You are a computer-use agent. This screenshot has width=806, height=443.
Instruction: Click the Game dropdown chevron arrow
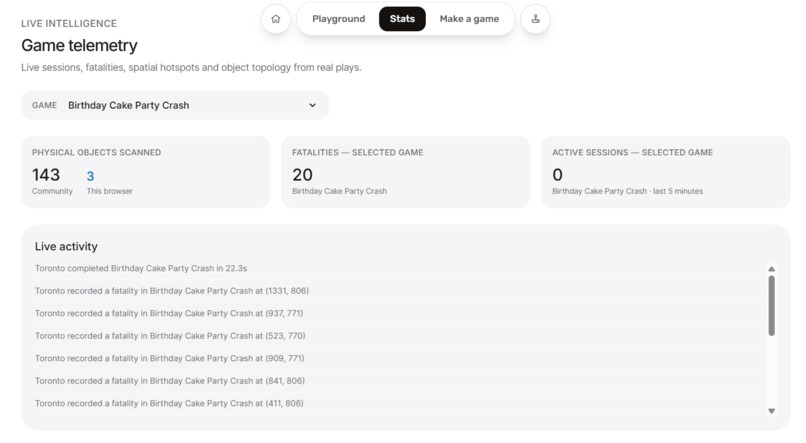pyautogui.click(x=312, y=105)
